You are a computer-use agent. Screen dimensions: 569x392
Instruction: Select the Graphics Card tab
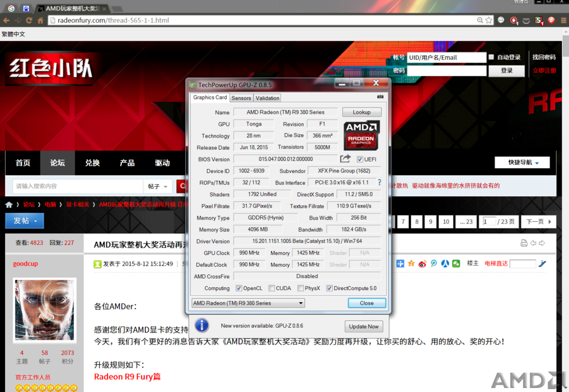pos(210,97)
